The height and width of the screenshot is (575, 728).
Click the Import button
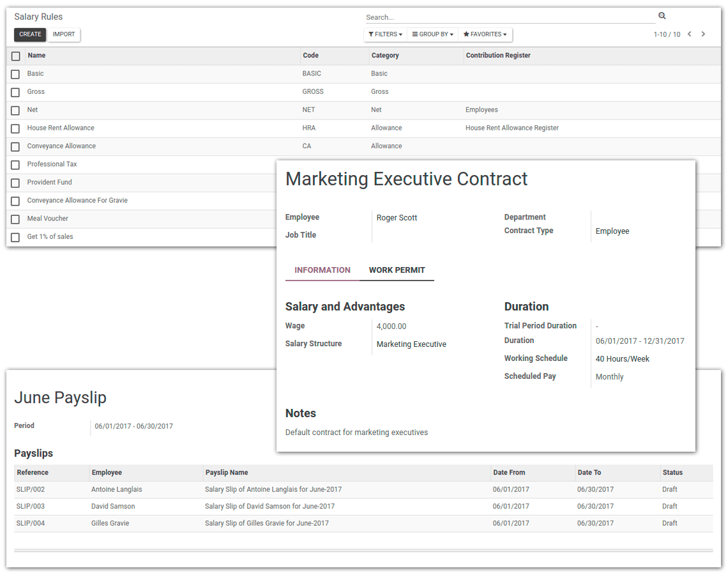[64, 34]
